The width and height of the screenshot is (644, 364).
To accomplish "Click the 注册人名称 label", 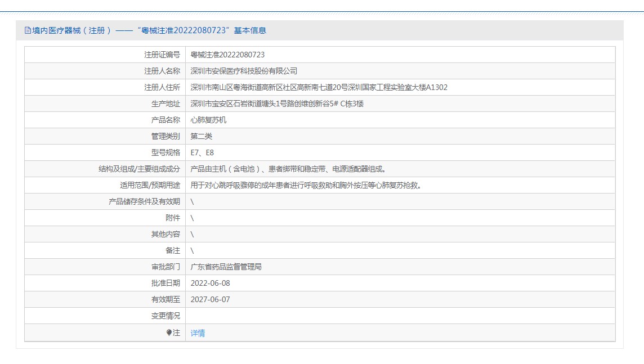I will (162, 71).
